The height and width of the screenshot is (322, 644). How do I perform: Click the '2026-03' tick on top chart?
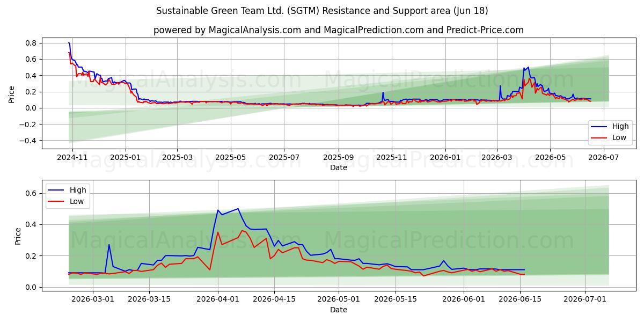[497, 157]
